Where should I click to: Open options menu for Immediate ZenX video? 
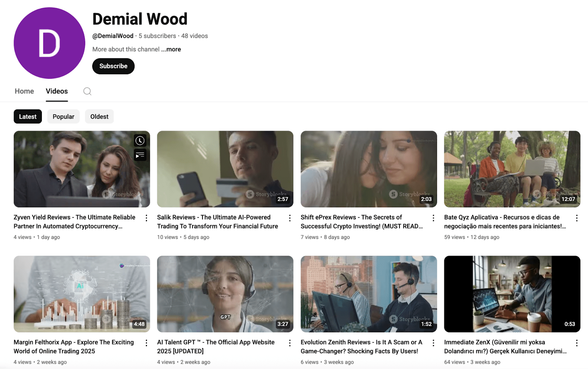point(576,343)
